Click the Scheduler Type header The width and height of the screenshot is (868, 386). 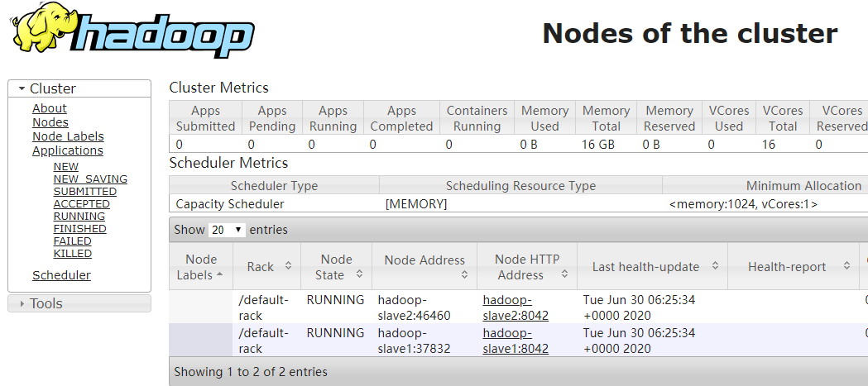[x=274, y=186]
